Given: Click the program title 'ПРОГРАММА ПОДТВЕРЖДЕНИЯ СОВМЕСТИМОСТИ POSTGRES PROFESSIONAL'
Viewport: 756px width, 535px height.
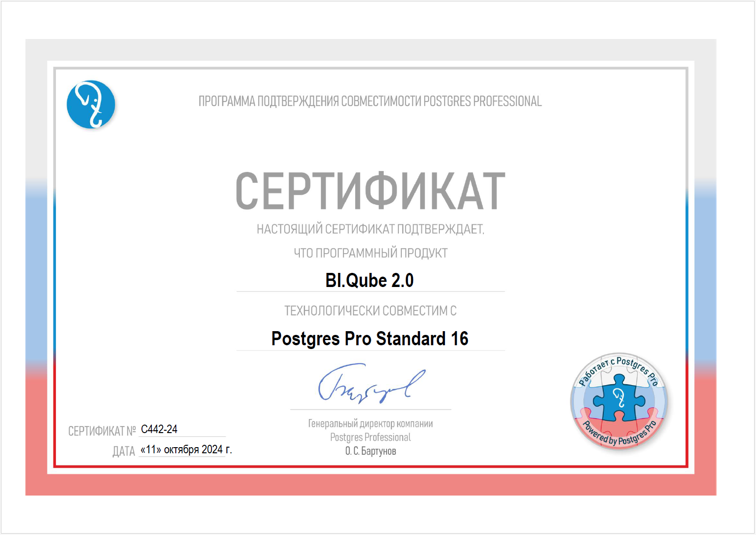Looking at the screenshot, I should pos(370,101).
